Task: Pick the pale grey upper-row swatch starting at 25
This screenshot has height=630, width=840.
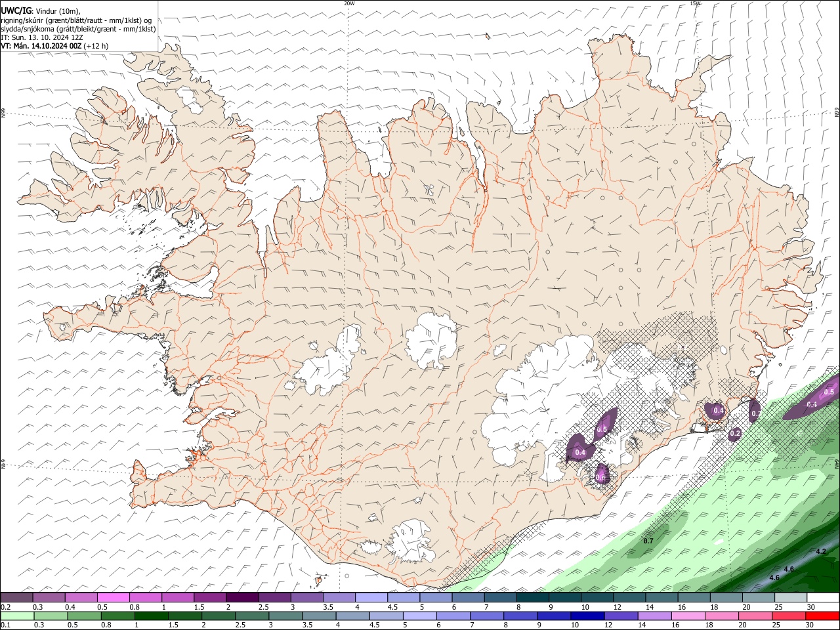Action: point(791,598)
